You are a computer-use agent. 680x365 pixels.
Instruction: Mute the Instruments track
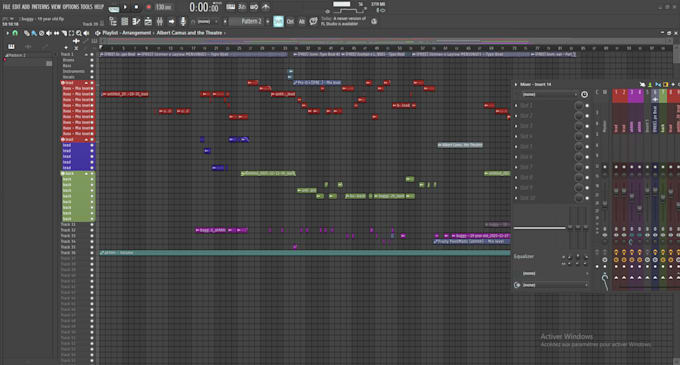pos(92,72)
